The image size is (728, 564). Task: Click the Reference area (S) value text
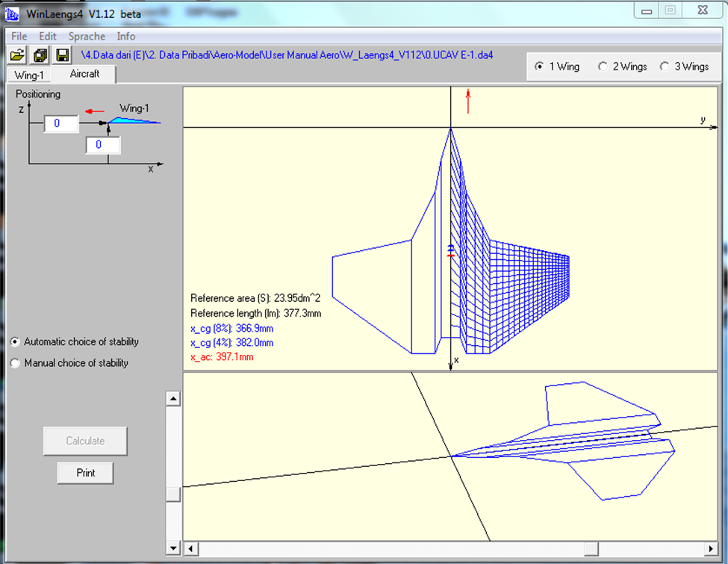pos(255,298)
